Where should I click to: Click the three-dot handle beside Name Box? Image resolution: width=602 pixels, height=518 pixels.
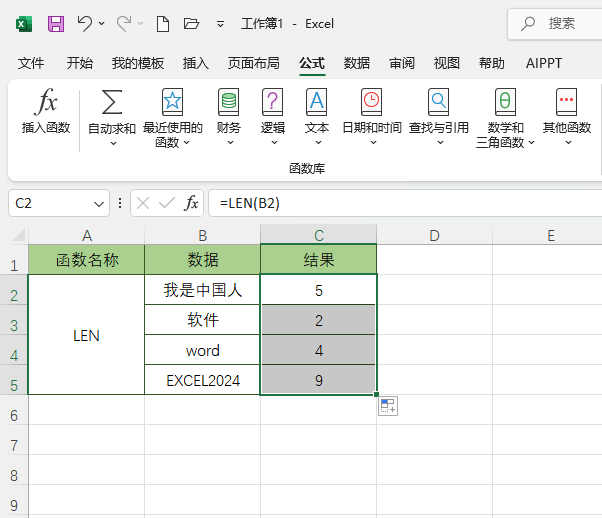click(x=120, y=203)
